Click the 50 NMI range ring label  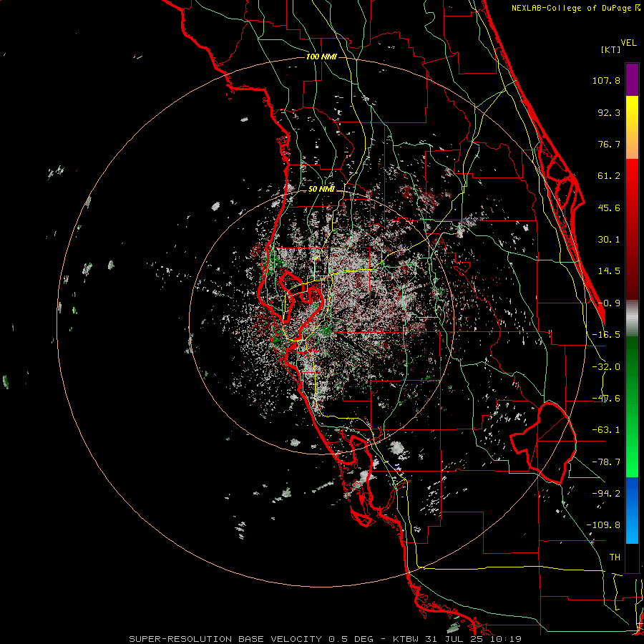(321, 190)
